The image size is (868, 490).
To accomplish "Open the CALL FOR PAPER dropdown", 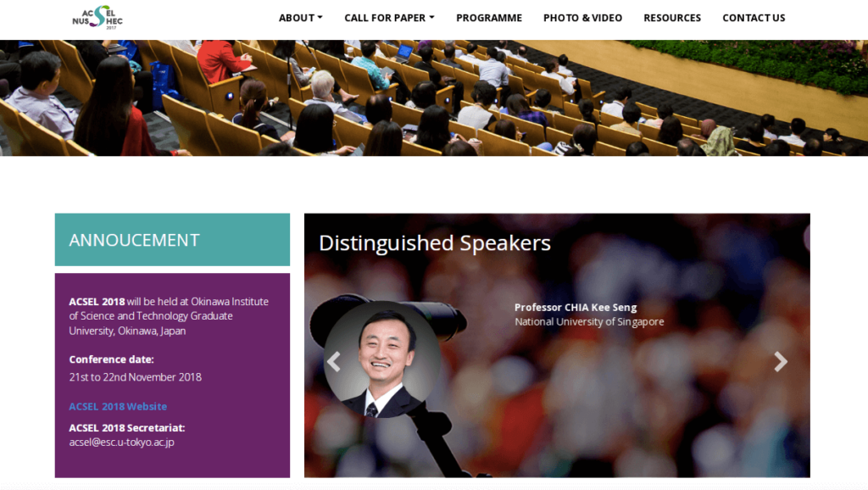I will 389,18.
